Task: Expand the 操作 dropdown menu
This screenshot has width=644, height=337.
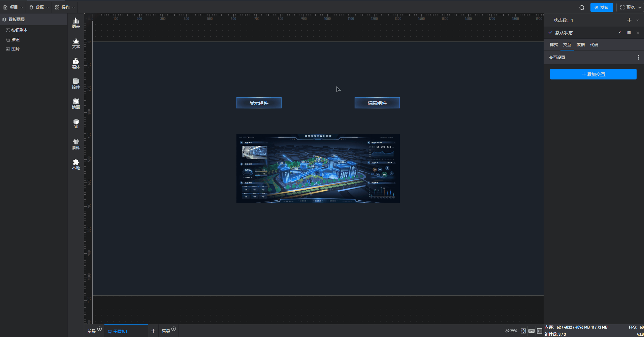Action: tap(65, 7)
